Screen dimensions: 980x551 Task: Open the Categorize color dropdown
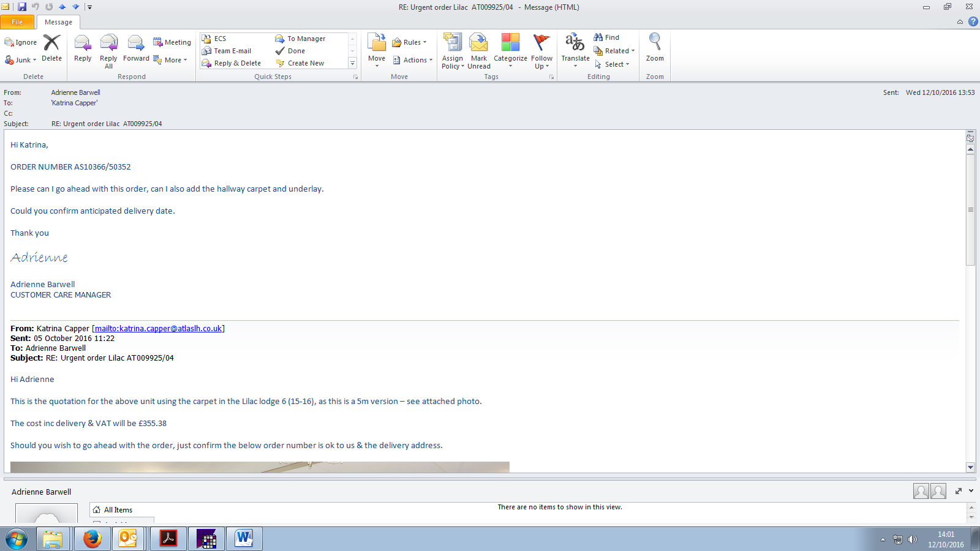(510, 51)
